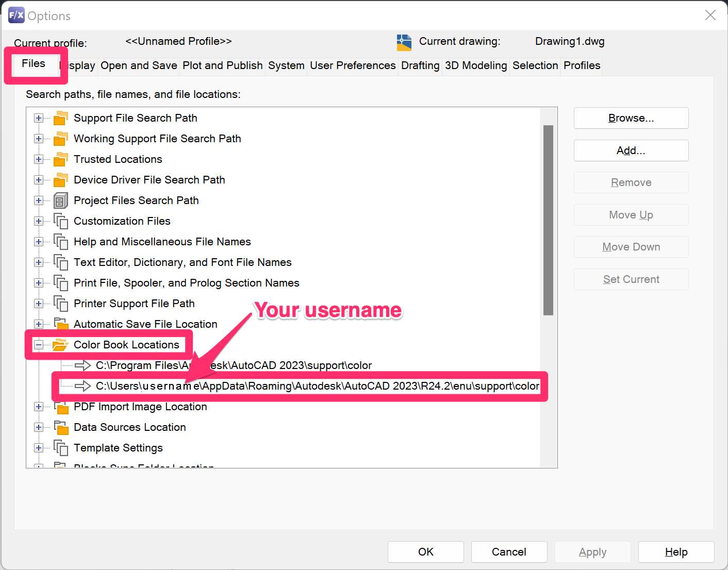Select the Template Settings row
The height and width of the screenshot is (570, 728).
[x=118, y=448]
